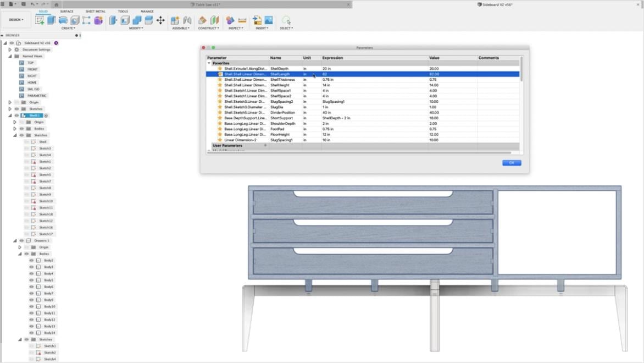Screen dimensions: 644x363
Task: Click the New Component icon under Assemble
Action: pyautogui.click(x=174, y=20)
